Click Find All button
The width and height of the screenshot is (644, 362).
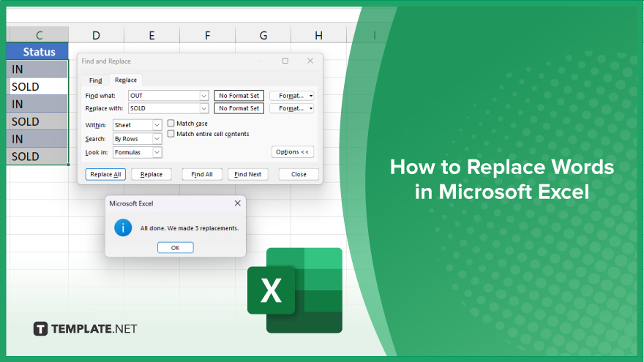point(202,174)
